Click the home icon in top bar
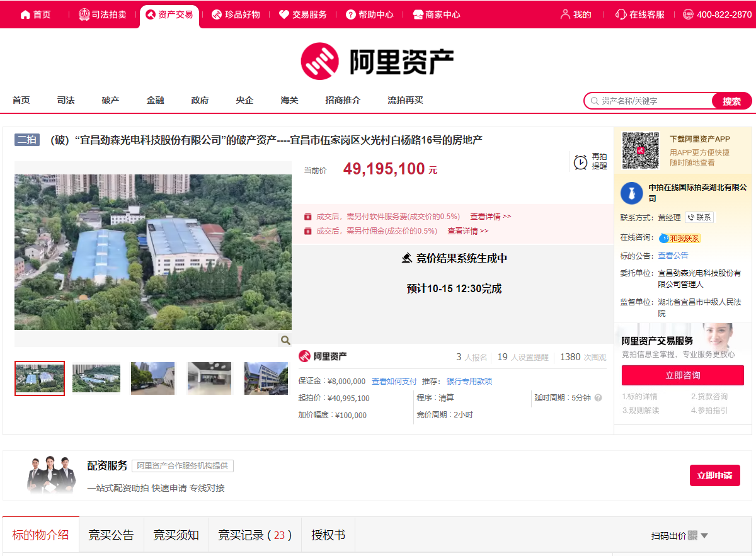The height and width of the screenshot is (556, 756). coord(25,14)
